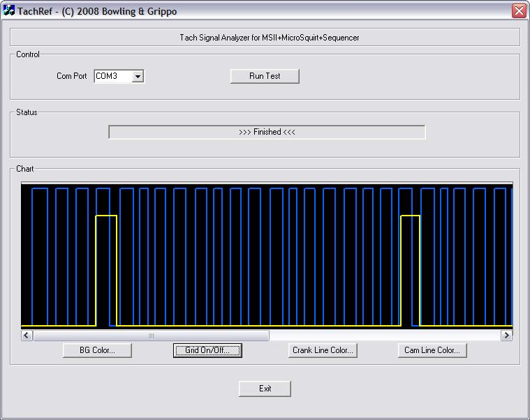Click the second yellow cam pulse in the chart
Viewport: 530px width, 420px height.
click(x=411, y=217)
